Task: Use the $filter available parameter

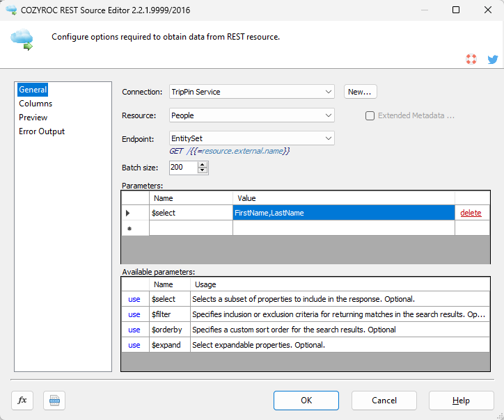Action: point(134,314)
